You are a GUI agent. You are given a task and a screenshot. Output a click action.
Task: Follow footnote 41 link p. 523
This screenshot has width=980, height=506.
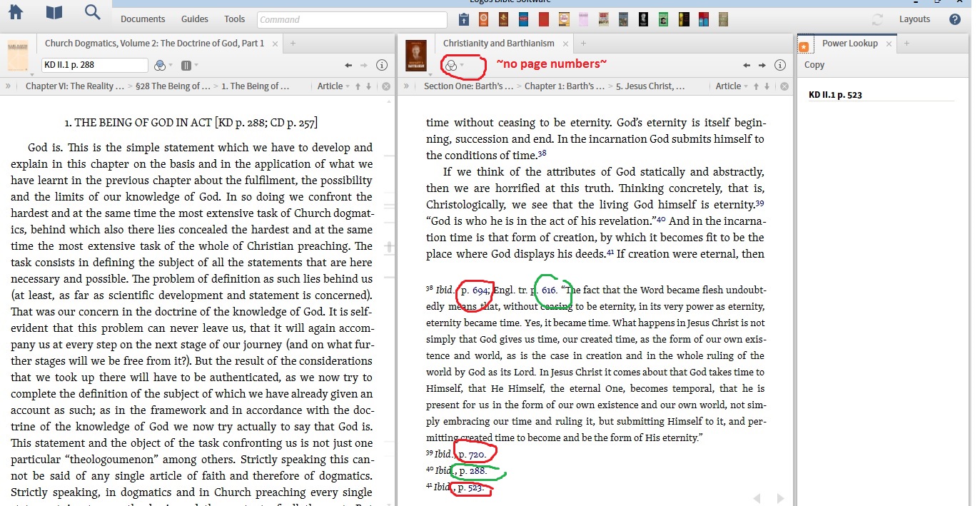click(x=471, y=487)
